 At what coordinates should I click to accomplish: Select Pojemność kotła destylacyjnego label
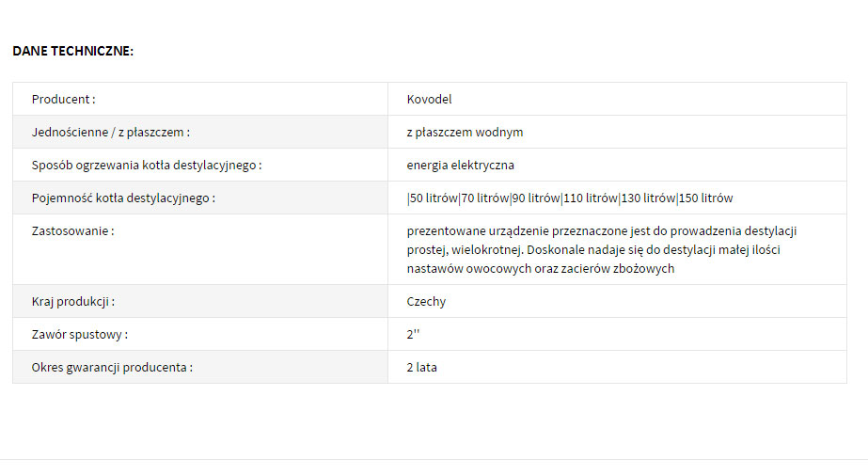pos(123,198)
